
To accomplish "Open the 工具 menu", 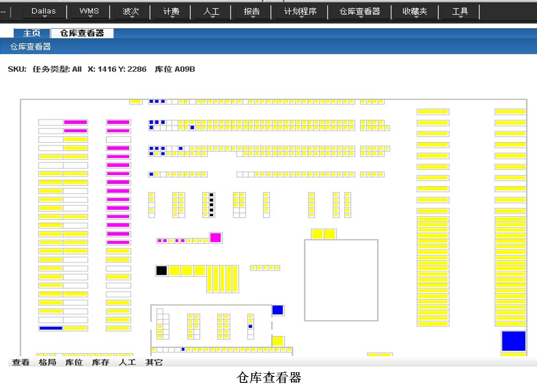I will (x=460, y=12).
